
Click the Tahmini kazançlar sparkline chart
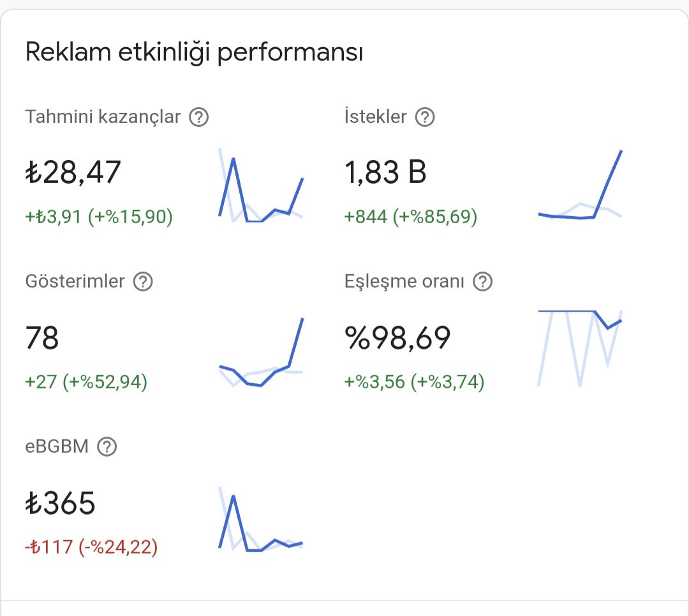click(x=261, y=186)
